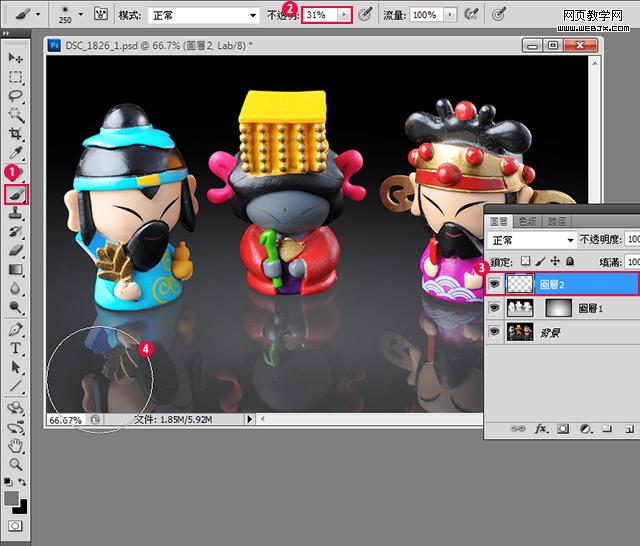Select the Line shape tool

tap(16, 386)
